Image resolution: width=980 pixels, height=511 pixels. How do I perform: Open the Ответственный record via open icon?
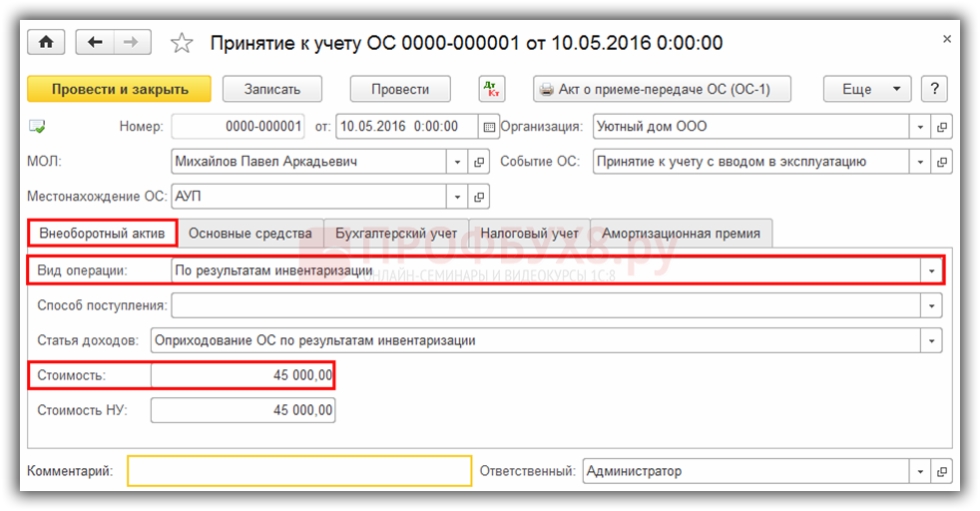click(x=941, y=472)
